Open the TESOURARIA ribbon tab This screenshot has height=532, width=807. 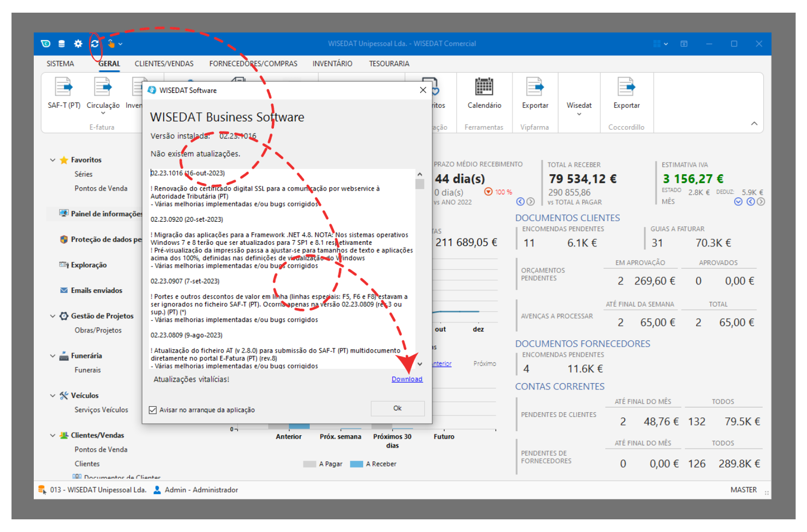tap(389, 64)
